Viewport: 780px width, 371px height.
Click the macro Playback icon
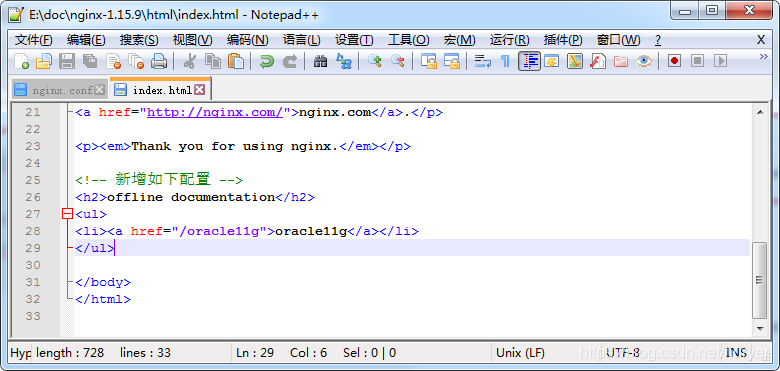click(x=720, y=61)
